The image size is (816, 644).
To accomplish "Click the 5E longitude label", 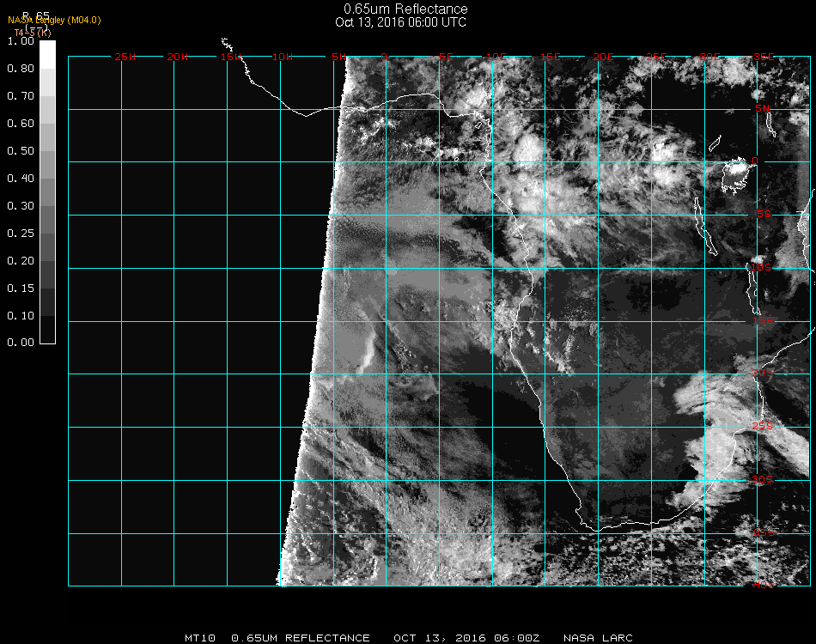I will [x=446, y=57].
